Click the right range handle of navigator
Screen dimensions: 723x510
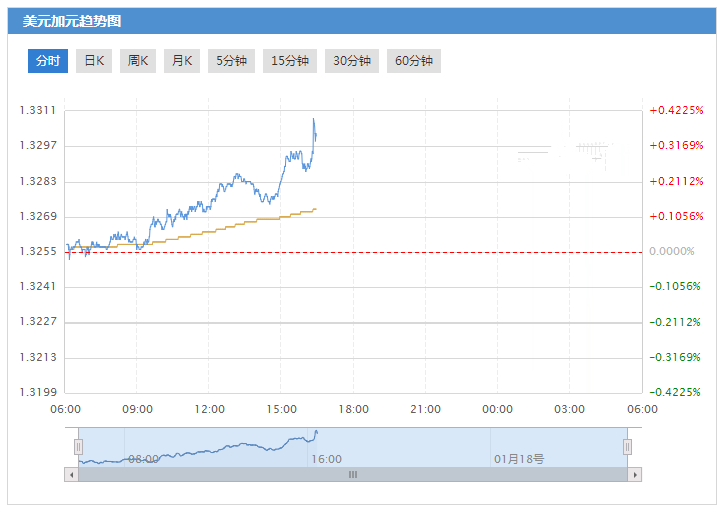[x=628, y=446]
